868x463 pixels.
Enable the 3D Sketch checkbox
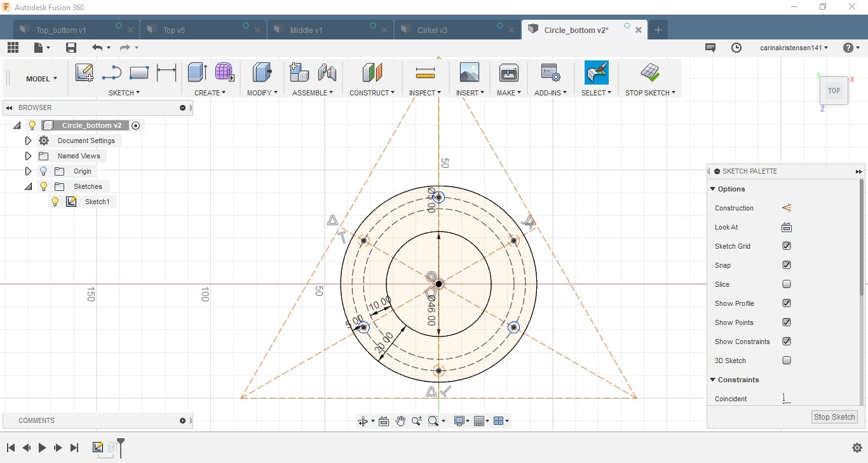[x=787, y=361]
